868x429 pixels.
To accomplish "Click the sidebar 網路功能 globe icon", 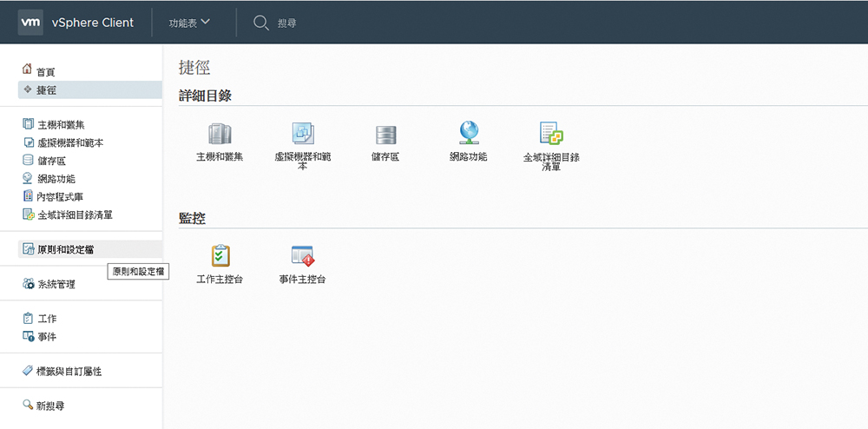I will (x=28, y=178).
